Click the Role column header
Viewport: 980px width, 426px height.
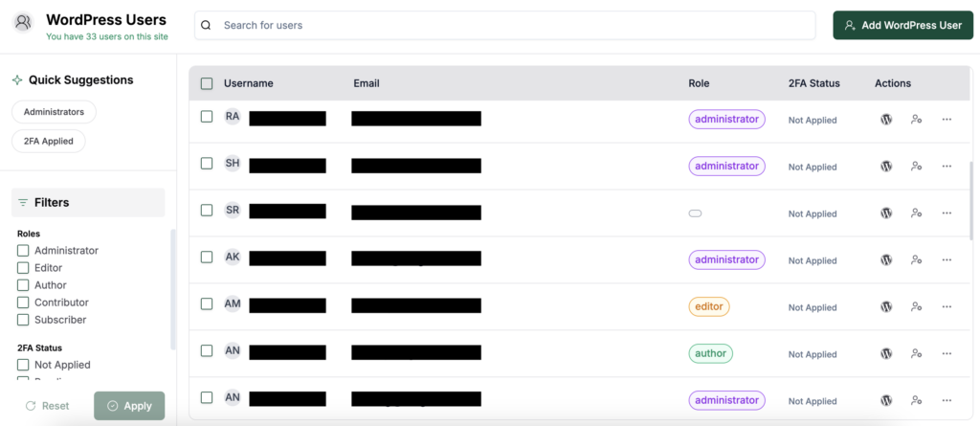699,83
